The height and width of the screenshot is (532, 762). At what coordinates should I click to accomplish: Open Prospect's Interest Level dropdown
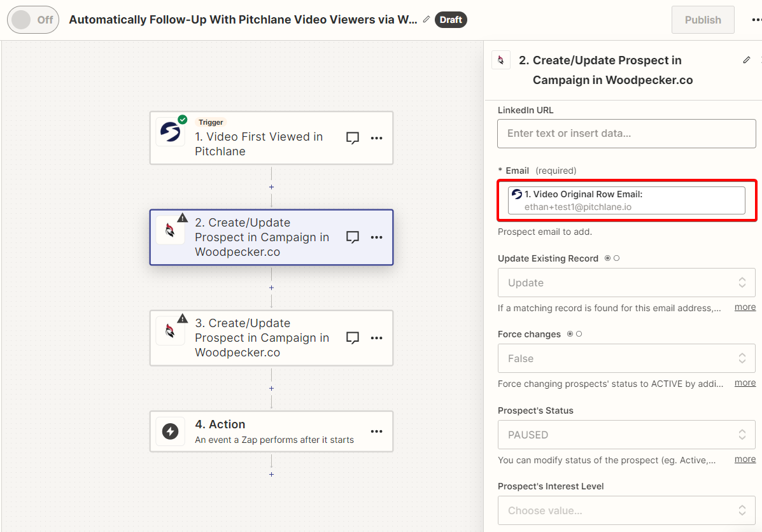[626, 510]
